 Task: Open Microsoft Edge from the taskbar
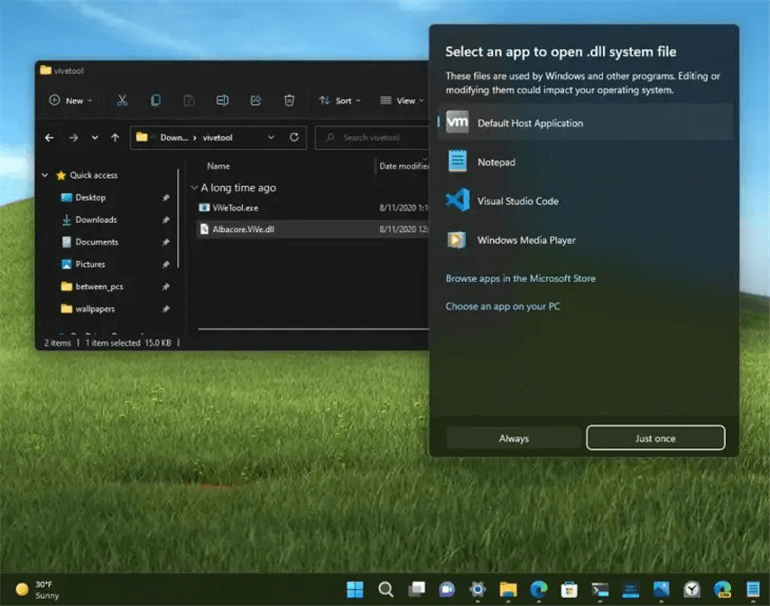[539, 589]
